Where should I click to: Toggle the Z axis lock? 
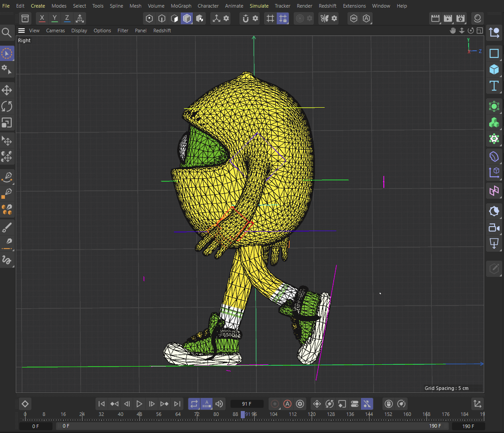(67, 18)
